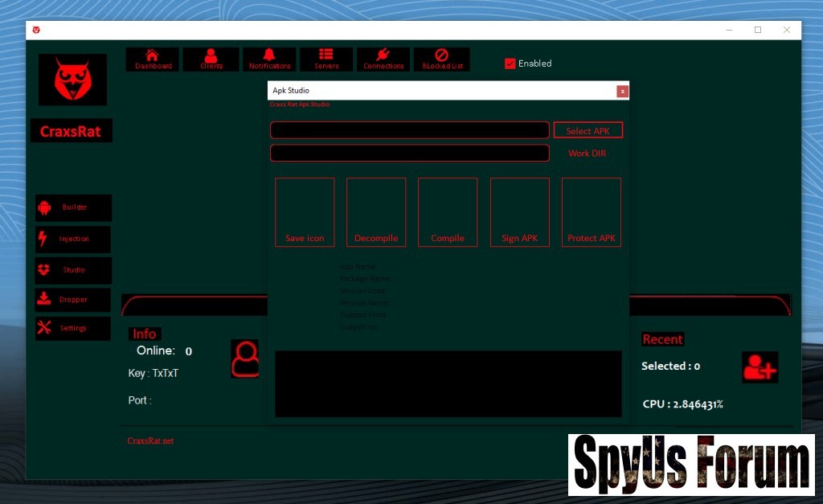Click the Decompile button

[x=376, y=212]
